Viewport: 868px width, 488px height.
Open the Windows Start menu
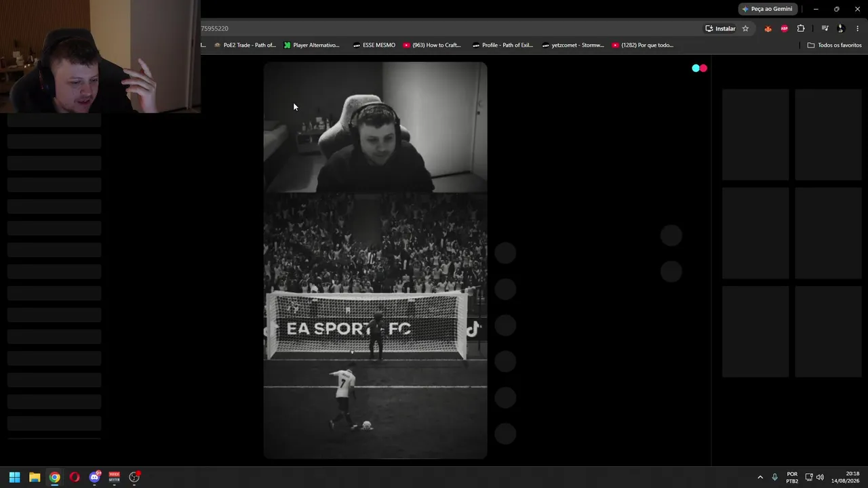pyautogui.click(x=15, y=477)
